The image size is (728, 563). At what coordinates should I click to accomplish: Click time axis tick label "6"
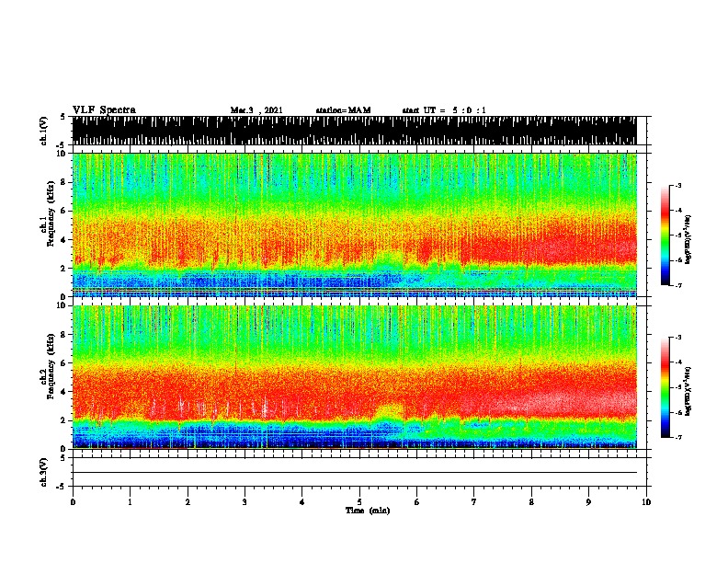point(417,502)
